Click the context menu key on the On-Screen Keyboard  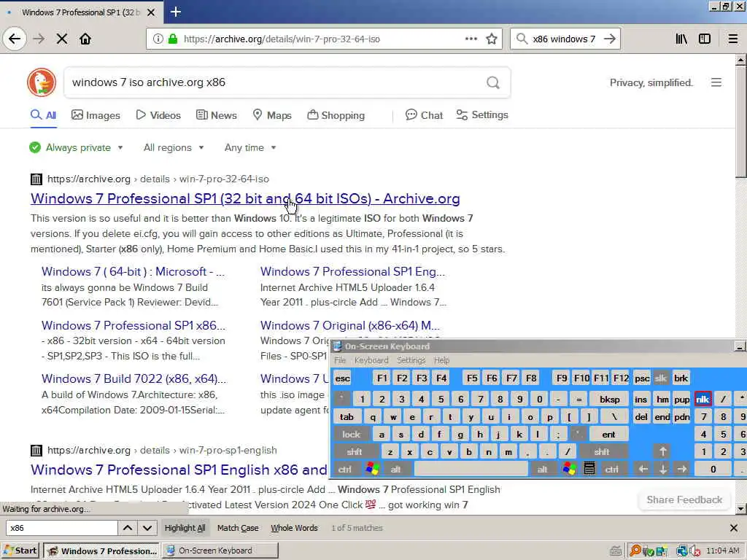pyautogui.click(x=589, y=469)
